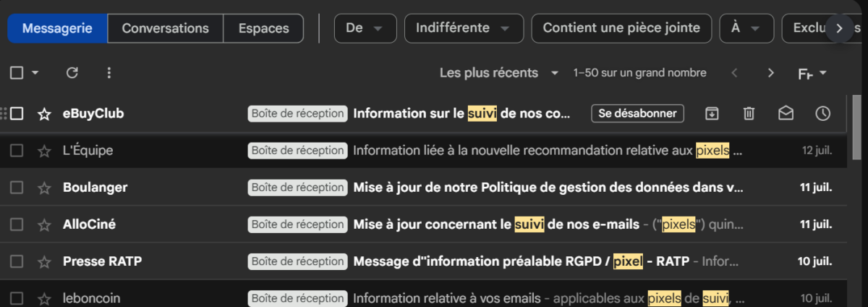The height and width of the screenshot is (307, 868).
Task: Open the Indifférente date filter dropdown
Action: [x=464, y=28]
